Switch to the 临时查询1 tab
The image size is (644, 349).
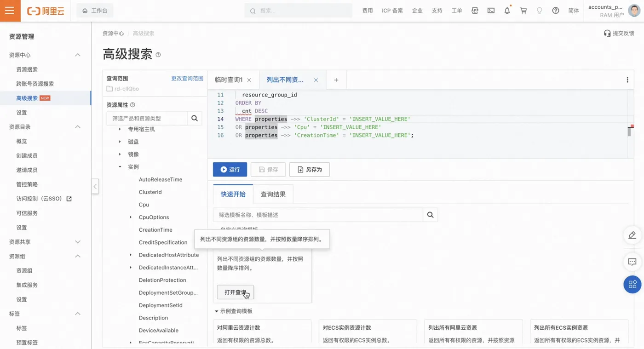(229, 80)
